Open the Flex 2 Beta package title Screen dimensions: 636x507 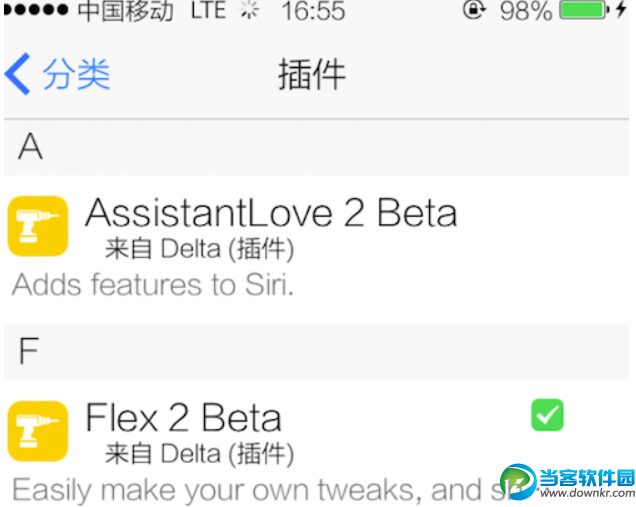click(184, 418)
